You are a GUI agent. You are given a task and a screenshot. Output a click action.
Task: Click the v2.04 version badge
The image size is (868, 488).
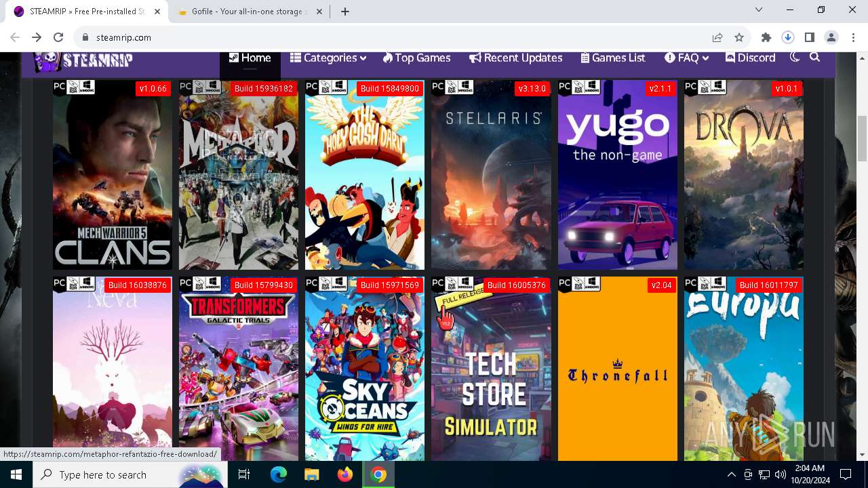click(x=662, y=285)
